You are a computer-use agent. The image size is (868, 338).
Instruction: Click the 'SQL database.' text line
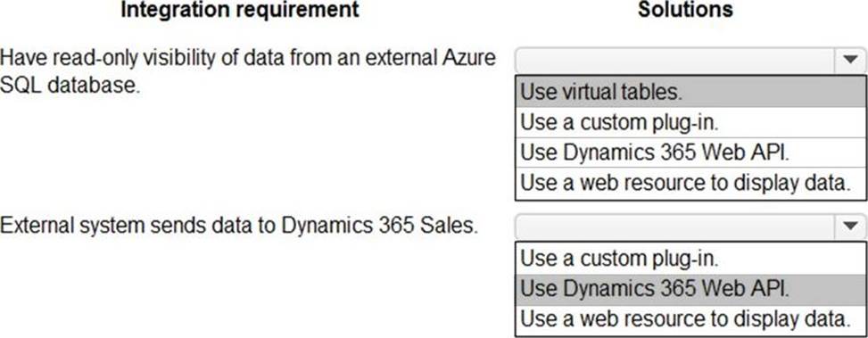70,85
